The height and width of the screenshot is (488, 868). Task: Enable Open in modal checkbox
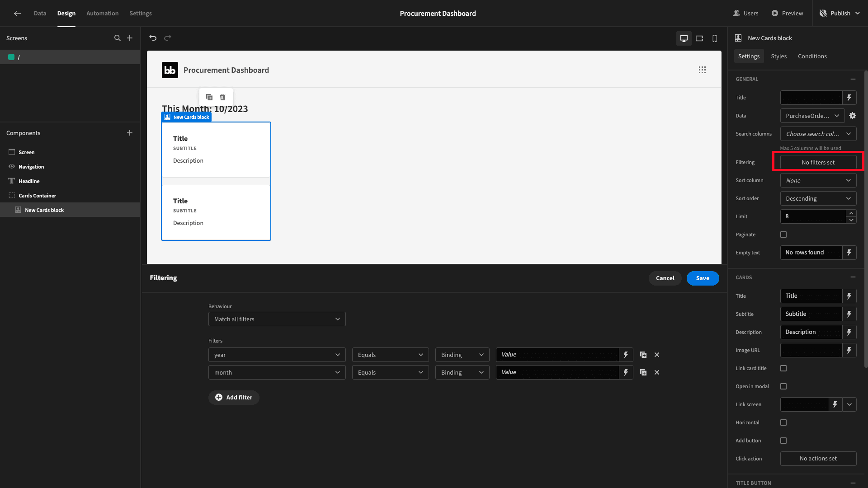point(783,386)
